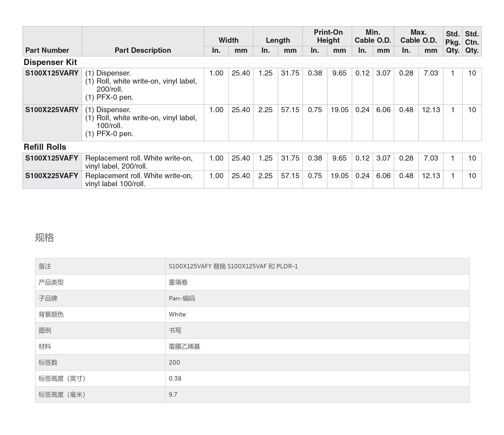Image resolution: width=504 pixels, height=435 pixels.
Task: Click the White background color value
Action: point(177,315)
